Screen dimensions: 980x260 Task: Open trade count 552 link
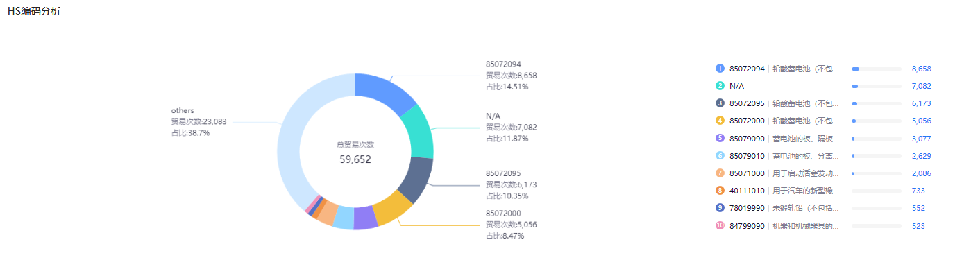[x=918, y=207]
